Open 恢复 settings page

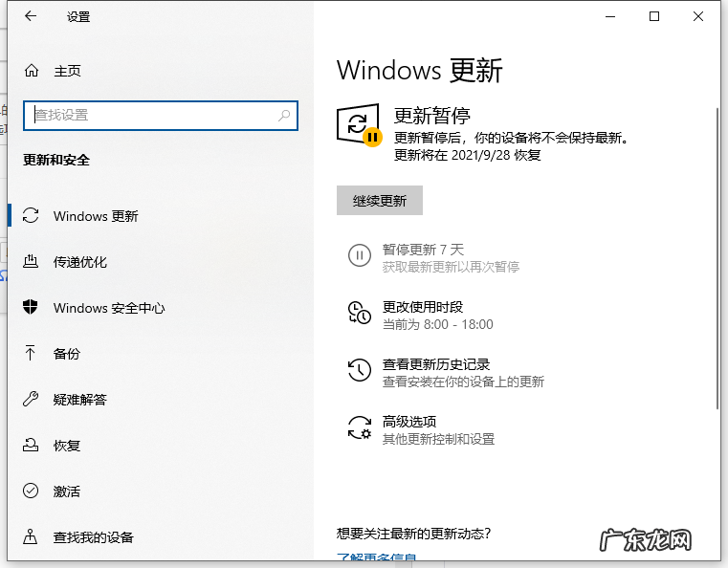66,446
